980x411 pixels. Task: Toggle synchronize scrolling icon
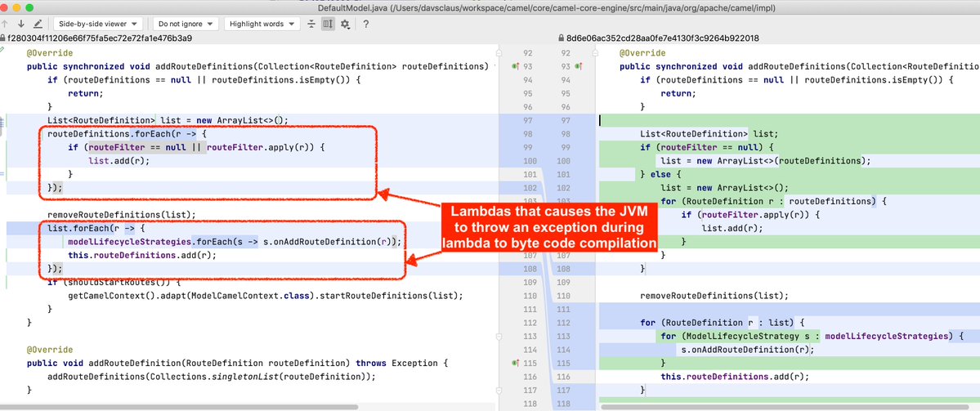pos(328,24)
